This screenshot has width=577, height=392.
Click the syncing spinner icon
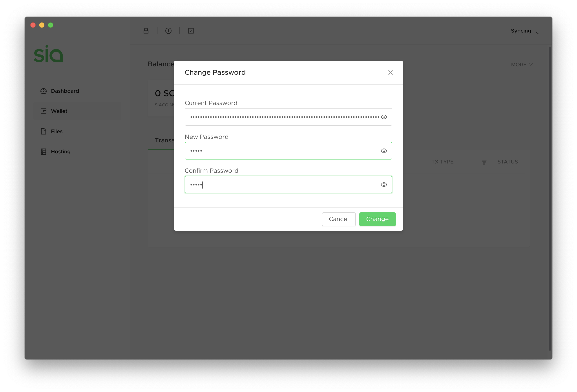pyautogui.click(x=537, y=31)
